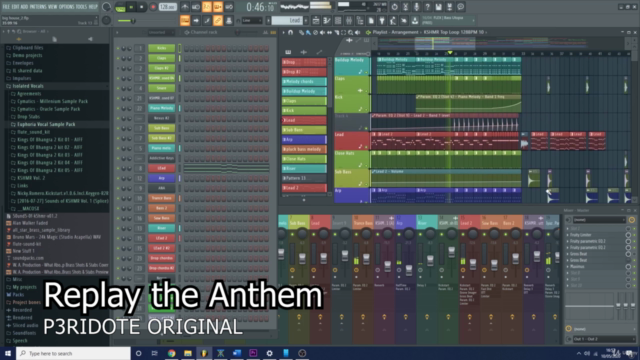Viewport: 640px width, 360px height.
Task: Click the Sub Bass channel button
Action: (162, 128)
